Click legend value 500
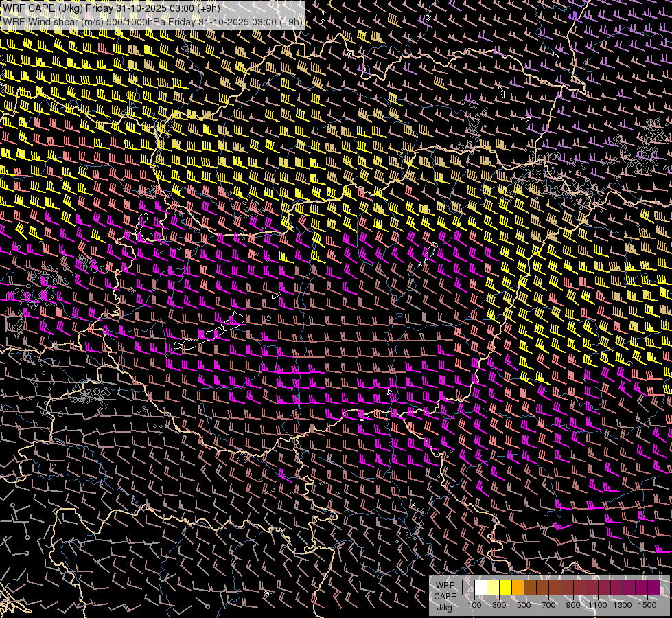 click(524, 605)
